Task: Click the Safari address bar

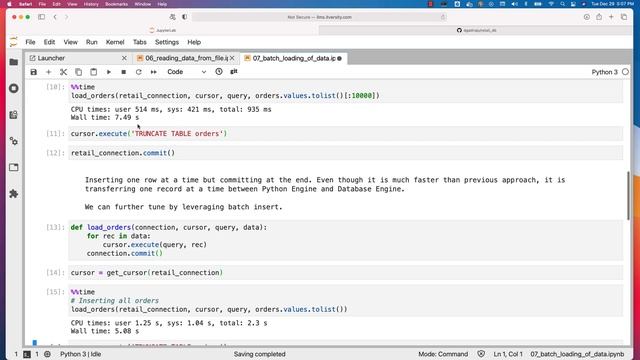Action: 320,17
